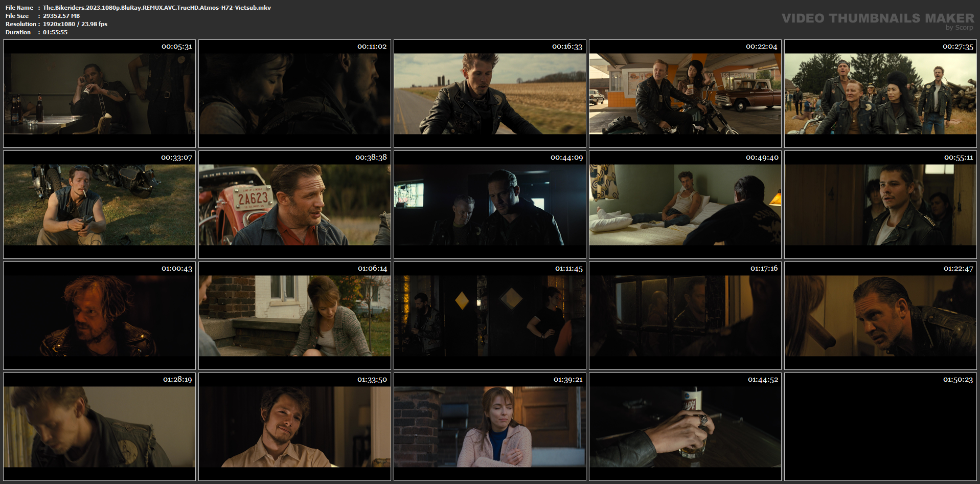This screenshot has width=980, height=484.
Task: Choose the frame captured at 01:28:19
Action: point(99,427)
